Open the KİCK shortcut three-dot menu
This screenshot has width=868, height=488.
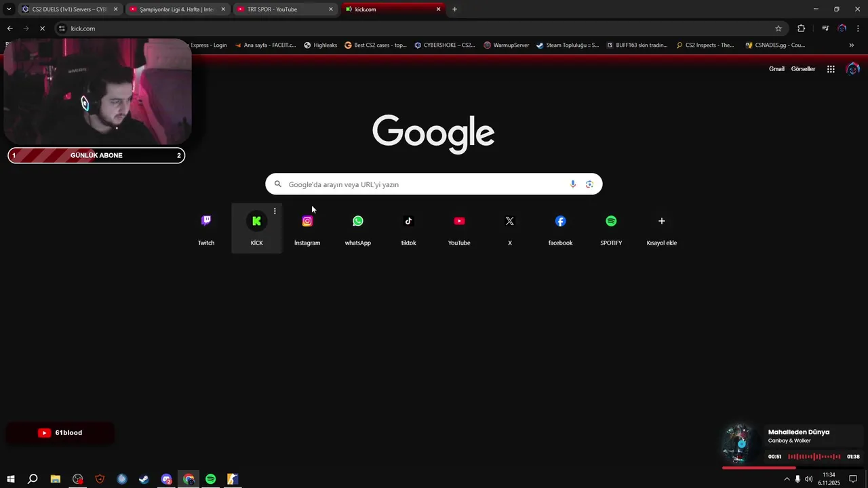275,211
